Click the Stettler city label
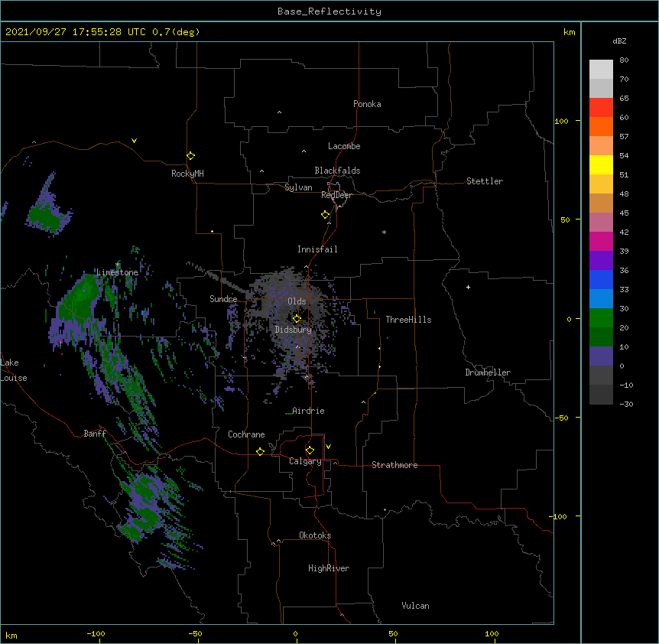 tap(485, 181)
